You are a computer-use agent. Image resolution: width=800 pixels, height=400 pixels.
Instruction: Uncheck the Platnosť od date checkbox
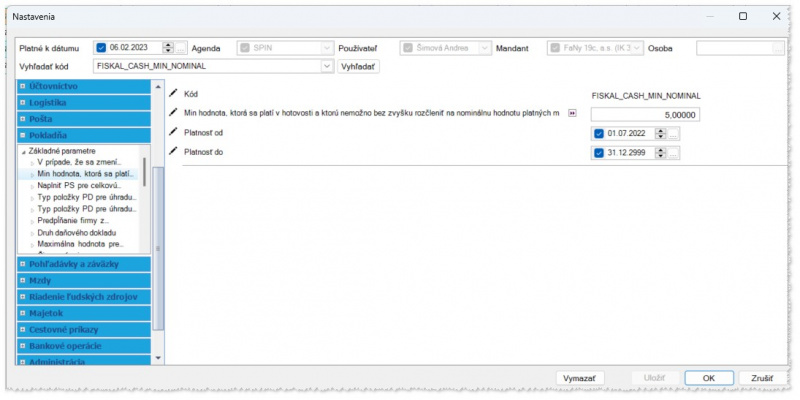pyautogui.click(x=599, y=133)
